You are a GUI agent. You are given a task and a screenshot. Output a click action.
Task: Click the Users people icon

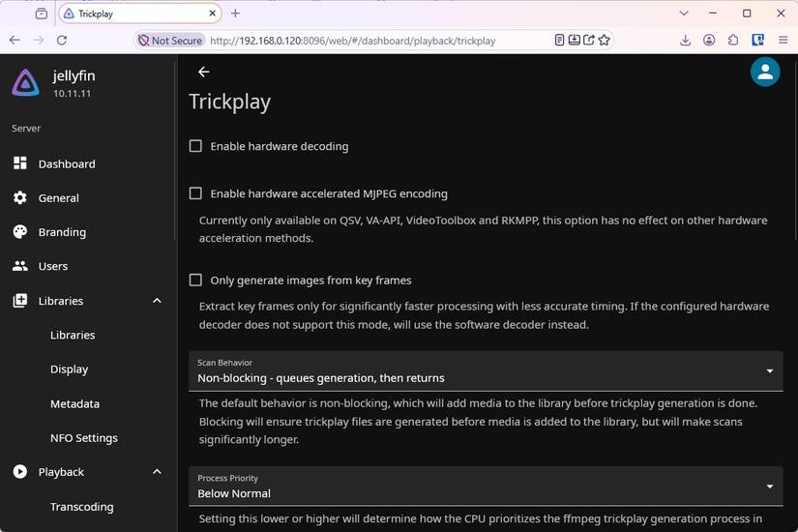(x=20, y=266)
